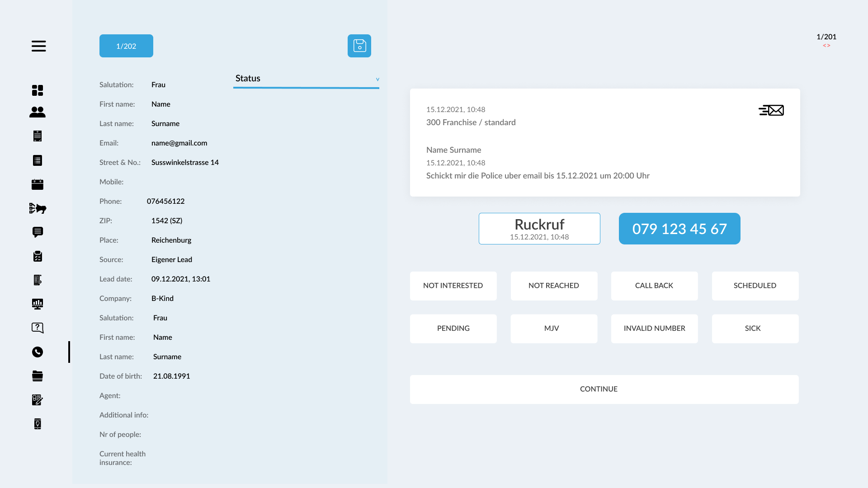Click the save floppy disk icon

tap(359, 46)
